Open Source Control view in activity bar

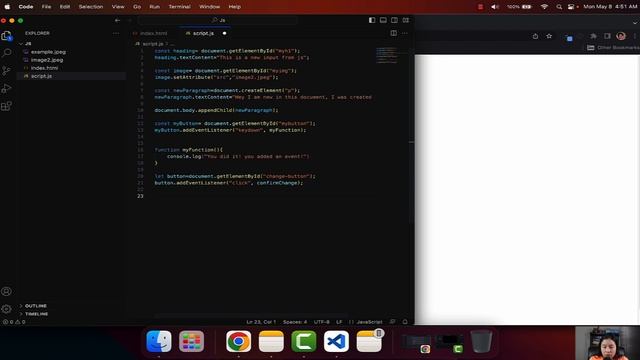coord(7,71)
